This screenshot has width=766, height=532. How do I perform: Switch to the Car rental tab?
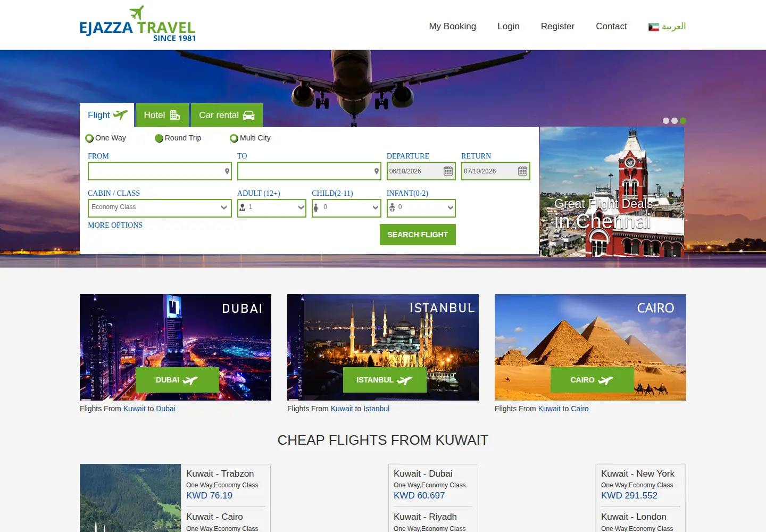click(x=227, y=115)
